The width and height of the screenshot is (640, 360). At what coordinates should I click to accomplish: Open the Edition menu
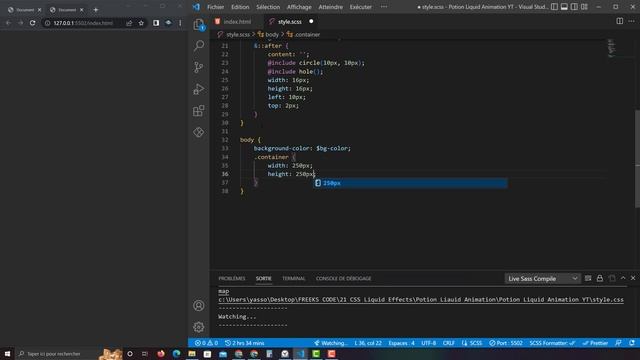point(240,7)
